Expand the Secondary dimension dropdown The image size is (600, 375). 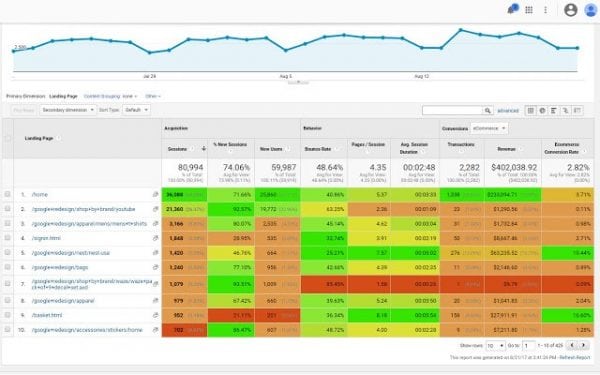point(68,110)
